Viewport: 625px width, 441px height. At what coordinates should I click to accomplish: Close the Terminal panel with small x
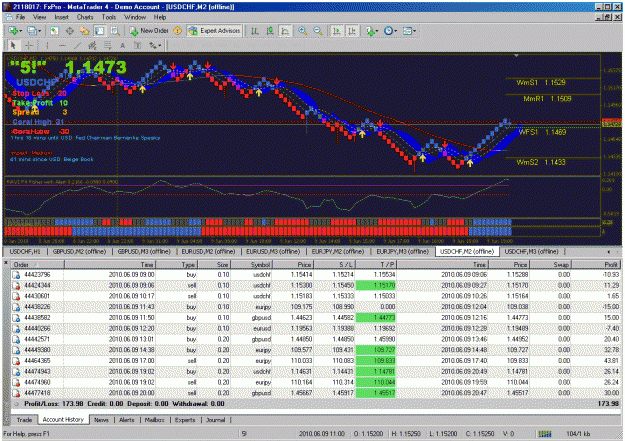(6, 262)
